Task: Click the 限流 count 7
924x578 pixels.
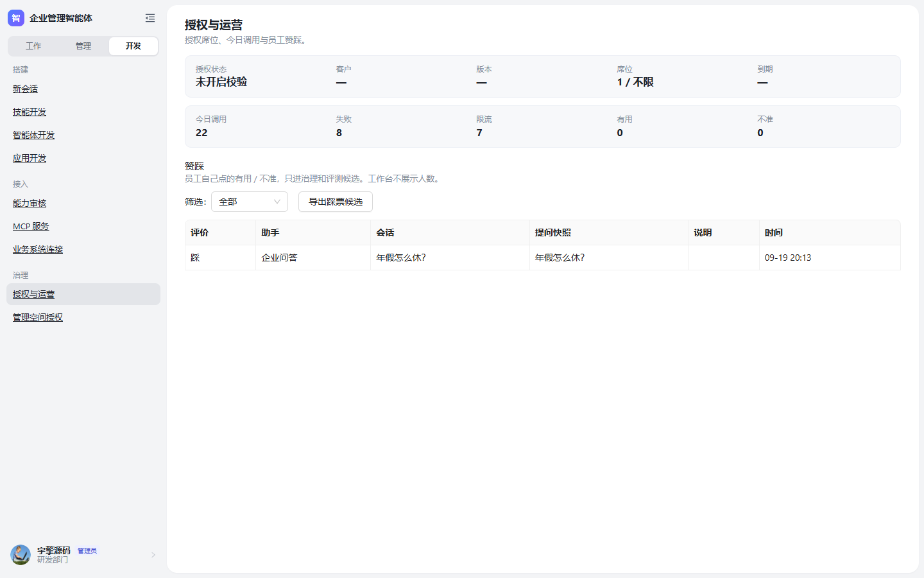Action: [x=479, y=133]
